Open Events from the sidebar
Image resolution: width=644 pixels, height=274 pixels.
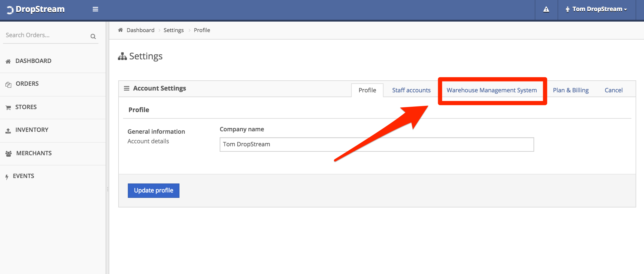pyautogui.click(x=23, y=176)
